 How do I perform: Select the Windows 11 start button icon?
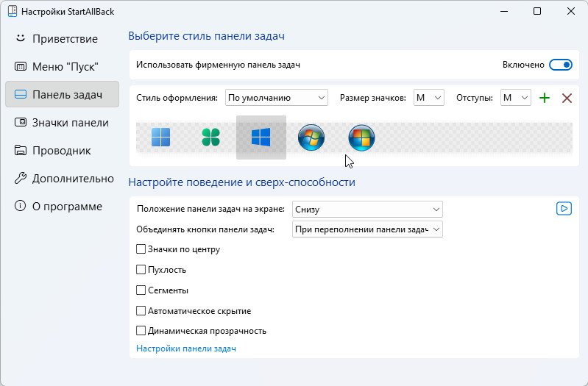(160, 137)
